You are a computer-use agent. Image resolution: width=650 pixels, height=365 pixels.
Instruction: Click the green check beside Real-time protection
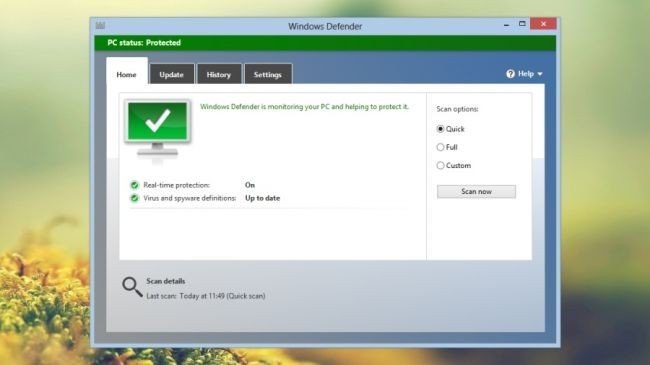point(134,185)
